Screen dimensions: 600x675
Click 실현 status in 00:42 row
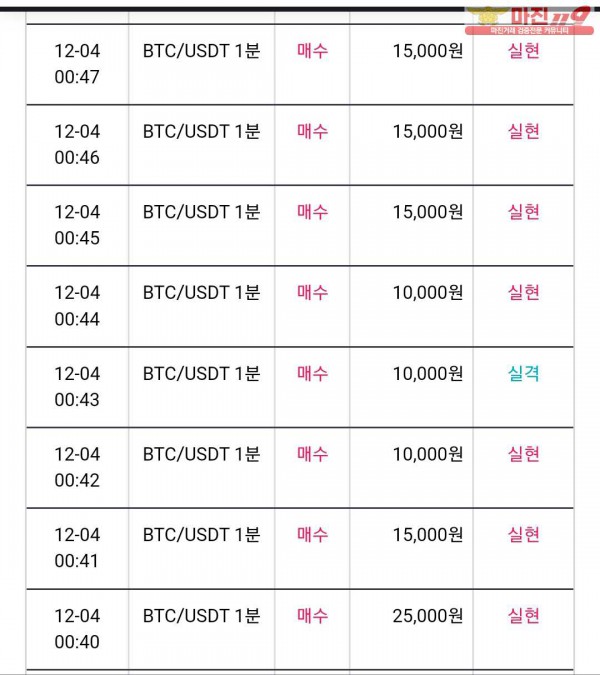[523, 454]
